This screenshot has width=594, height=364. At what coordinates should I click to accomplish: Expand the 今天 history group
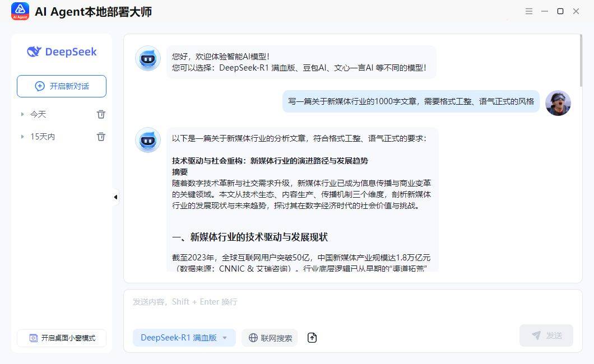22,114
